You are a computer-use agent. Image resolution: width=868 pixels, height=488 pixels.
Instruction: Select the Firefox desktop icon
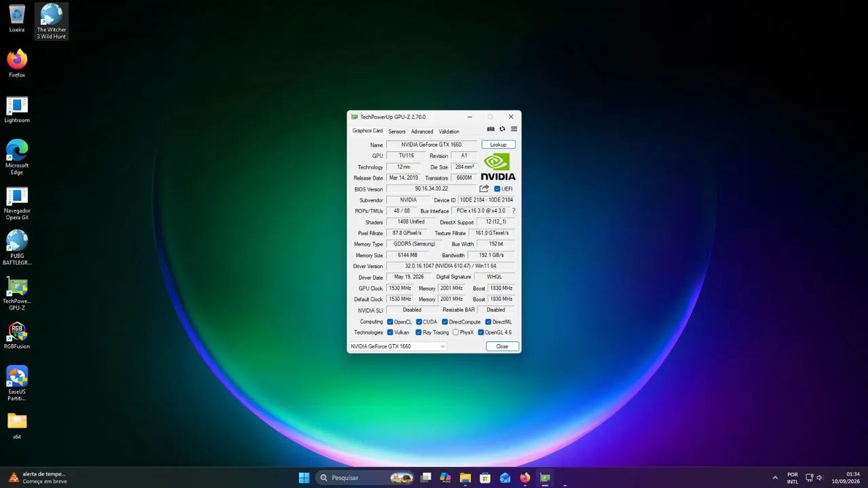click(17, 63)
